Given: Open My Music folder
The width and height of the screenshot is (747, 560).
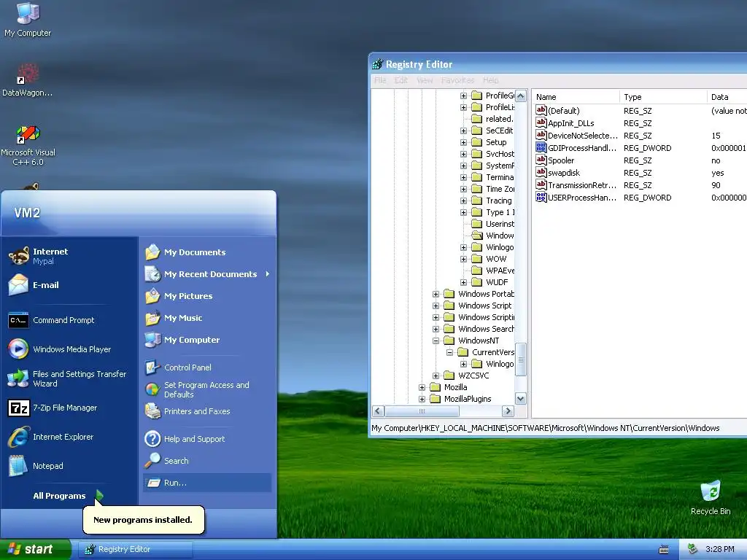Looking at the screenshot, I should click(x=174, y=318).
